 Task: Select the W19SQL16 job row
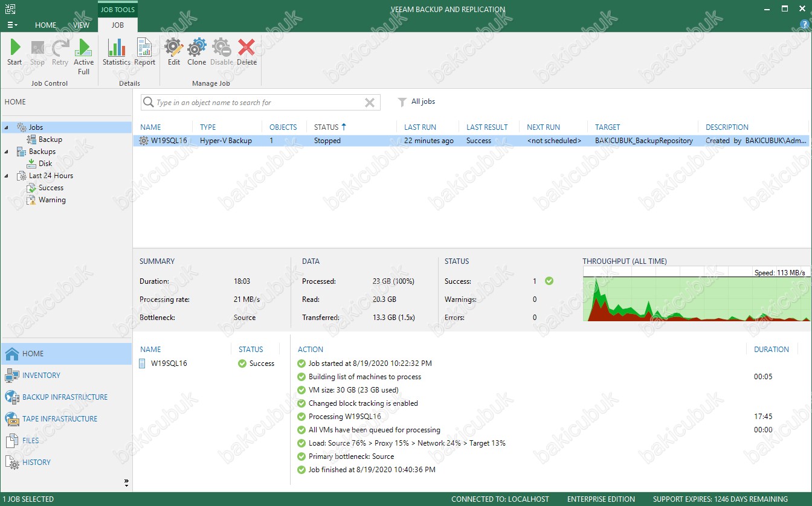click(x=471, y=141)
